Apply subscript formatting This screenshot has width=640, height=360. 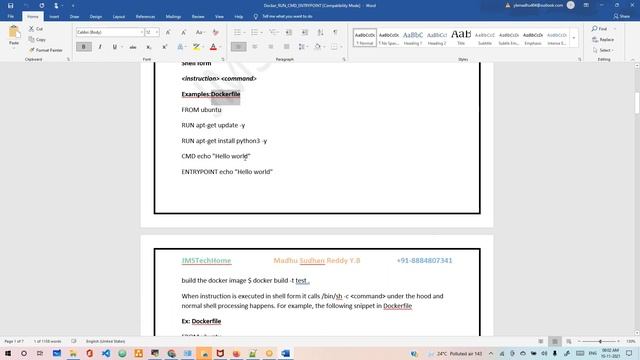(149, 47)
